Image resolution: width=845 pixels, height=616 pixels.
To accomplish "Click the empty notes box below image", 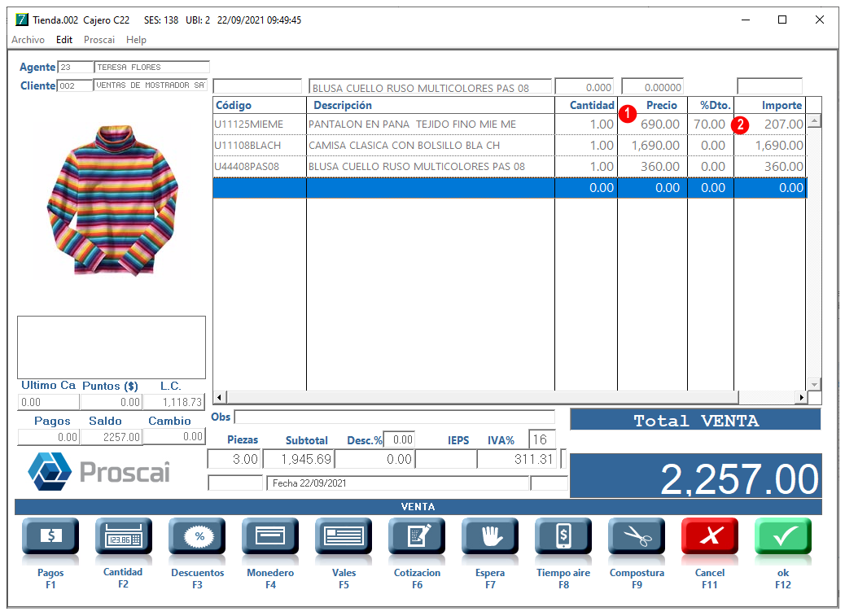I will coord(112,347).
